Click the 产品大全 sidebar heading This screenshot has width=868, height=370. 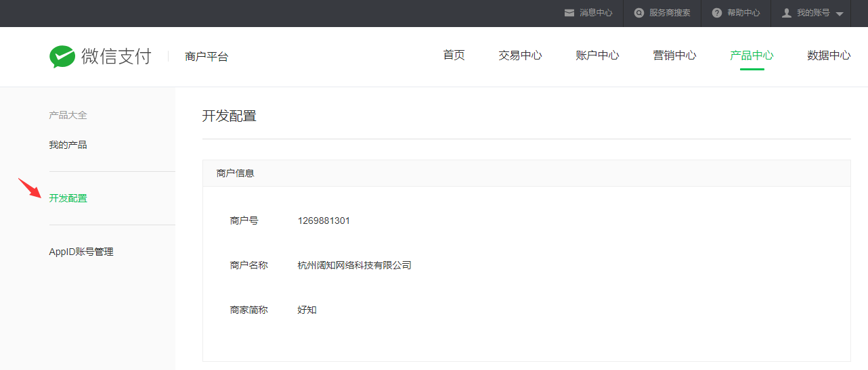[68, 115]
